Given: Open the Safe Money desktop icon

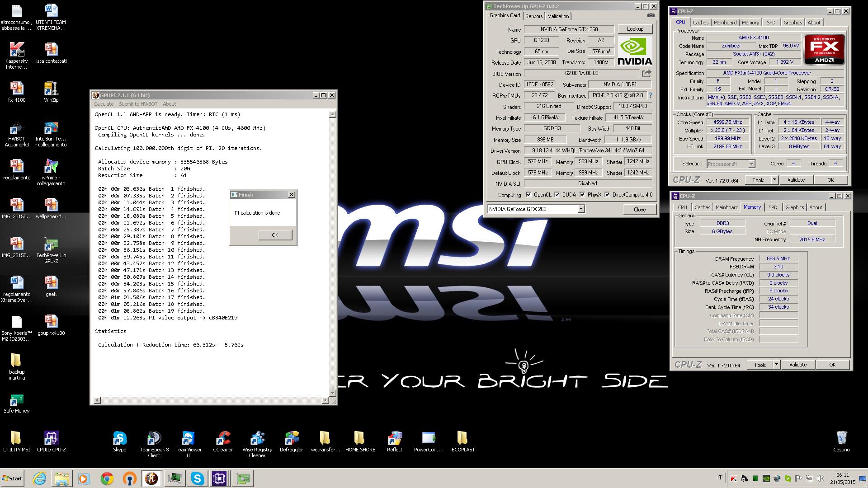Looking at the screenshot, I should tap(17, 403).
